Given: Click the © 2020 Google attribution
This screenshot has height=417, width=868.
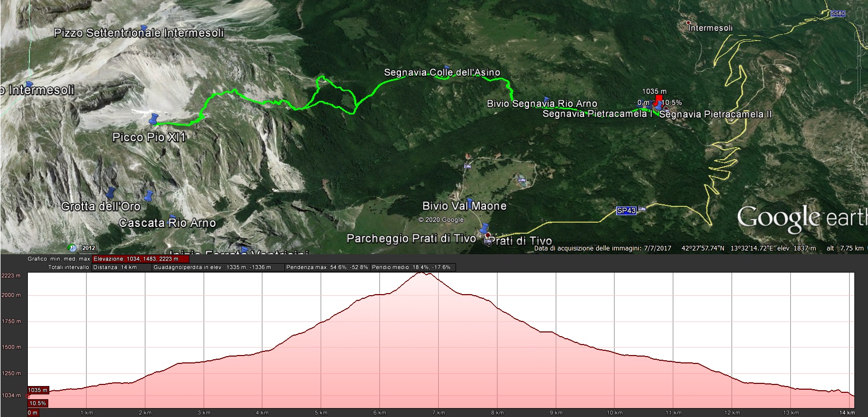Looking at the screenshot, I should (x=441, y=220).
